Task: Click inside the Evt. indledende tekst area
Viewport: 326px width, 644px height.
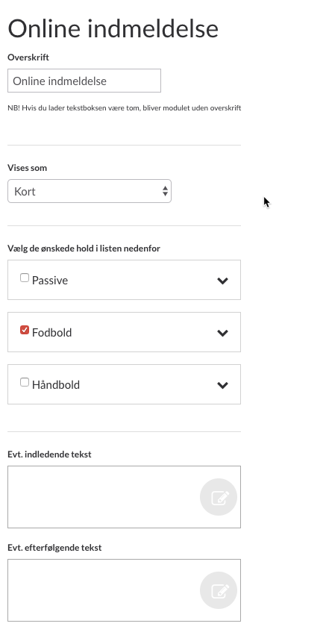Action: [124, 497]
